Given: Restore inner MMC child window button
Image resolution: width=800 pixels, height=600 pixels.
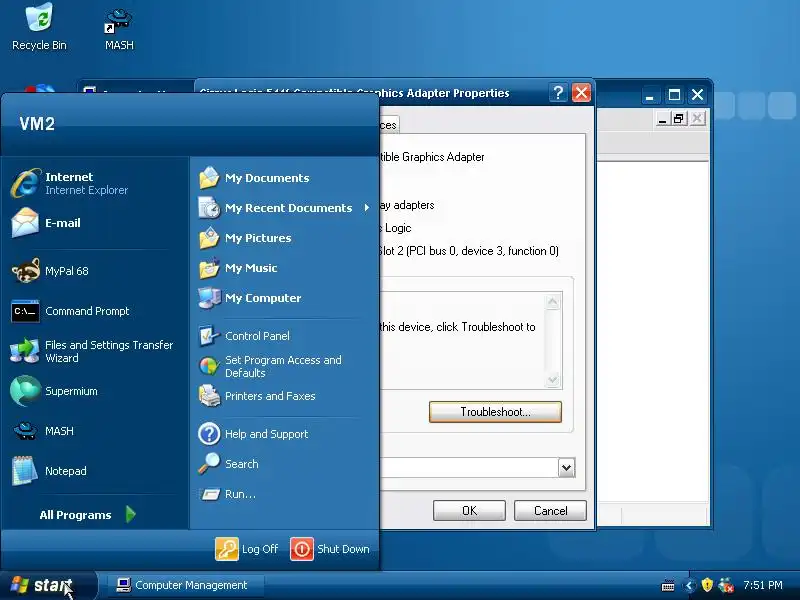Looking at the screenshot, I should 679,119.
